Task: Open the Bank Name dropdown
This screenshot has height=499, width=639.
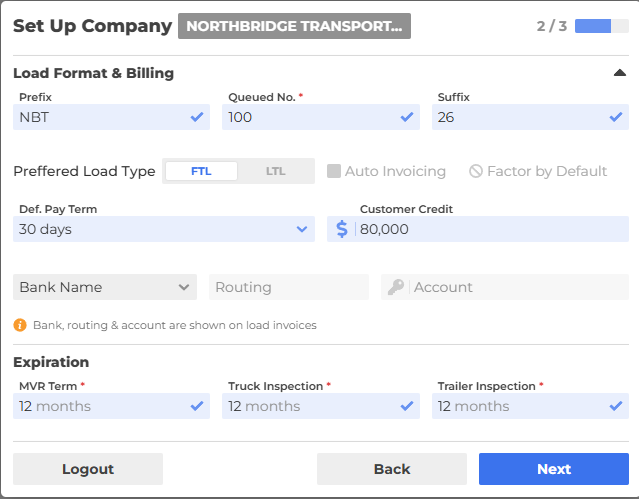Action: click(105, 287)
